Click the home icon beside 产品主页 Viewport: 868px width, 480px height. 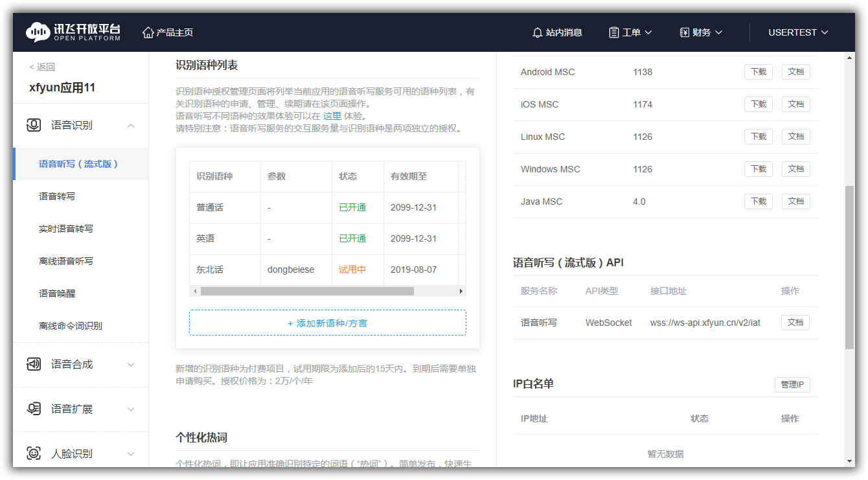148,32
